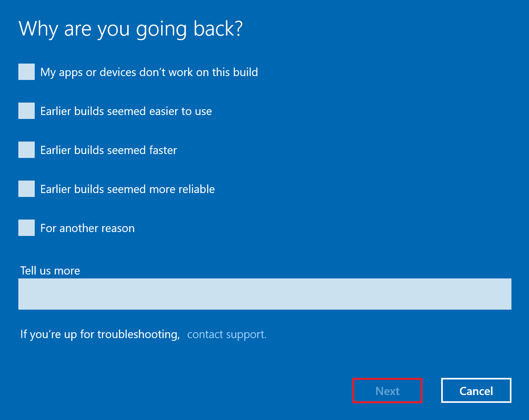Check the 'Earlier builds seemed faster' option

point(26,150)
